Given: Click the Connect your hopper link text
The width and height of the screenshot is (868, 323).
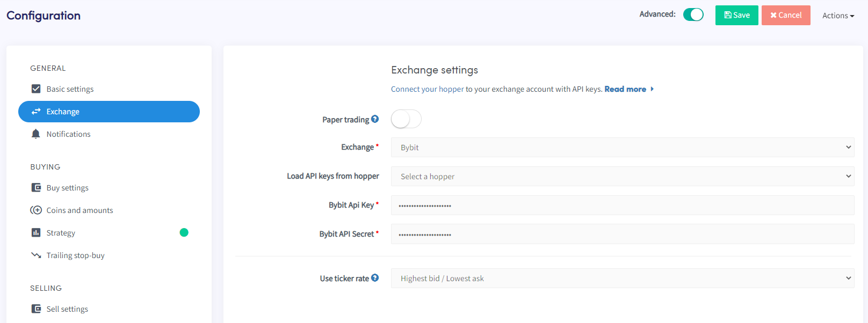Looking at the screenshot, I should (427, 89).
